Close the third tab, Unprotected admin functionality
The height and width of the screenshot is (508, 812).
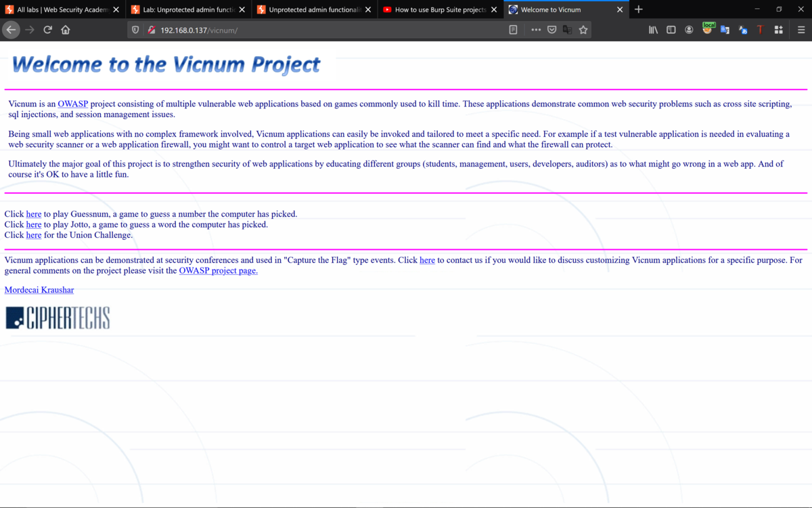tap(367, 9)
